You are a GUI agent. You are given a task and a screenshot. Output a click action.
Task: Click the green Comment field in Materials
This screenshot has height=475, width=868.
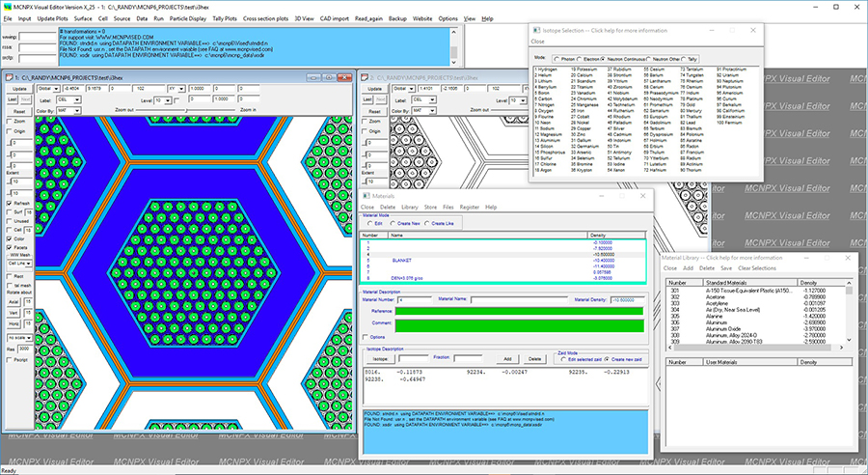[519, 325]
